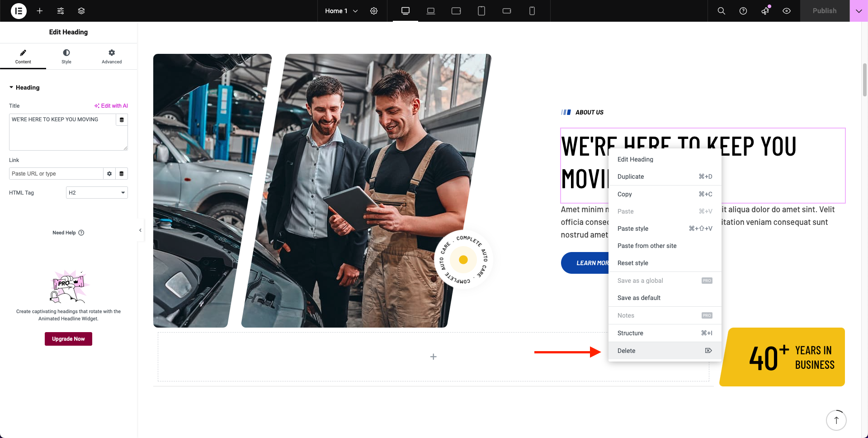Open the HTML Tag H2 dropdown
This screenshot has height=438, width=868.
pyautogui.click(x=97, y=193)
